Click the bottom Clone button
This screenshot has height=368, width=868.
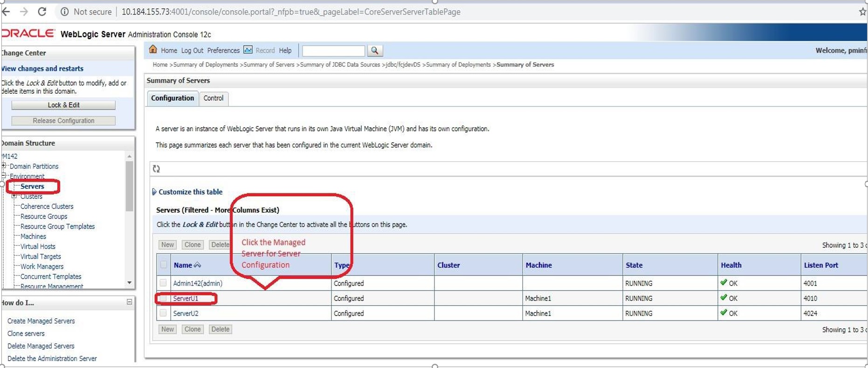193,329
